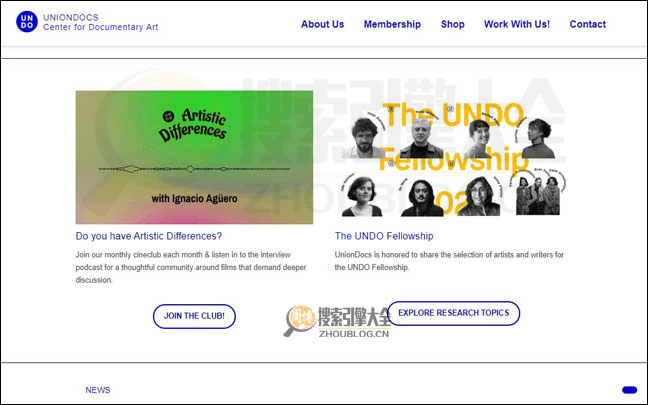Open the About Us menu
The width and height of the screenshot is (648, 405).
pyautogui.click(x=322, y=24)
